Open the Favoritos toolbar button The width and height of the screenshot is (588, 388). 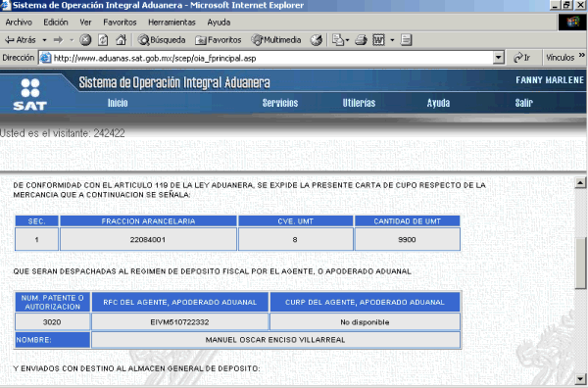[219, 40]
